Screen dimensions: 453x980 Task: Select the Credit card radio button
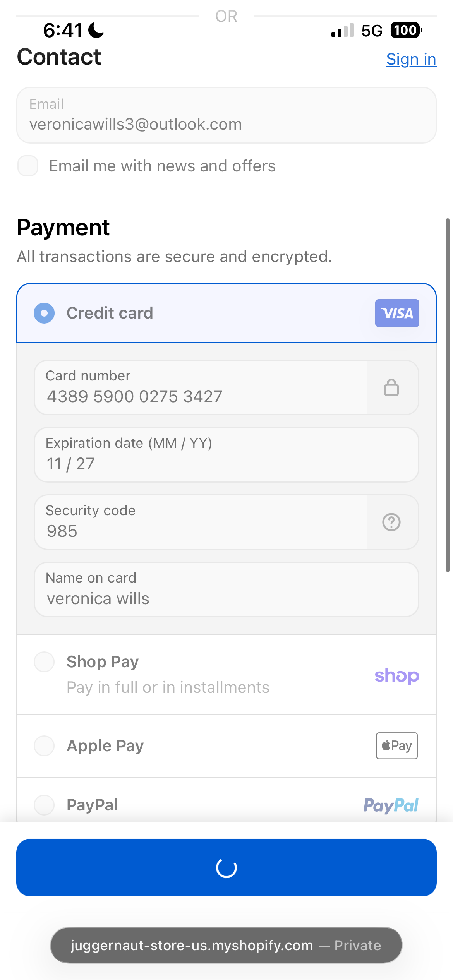tap(44, 313)
